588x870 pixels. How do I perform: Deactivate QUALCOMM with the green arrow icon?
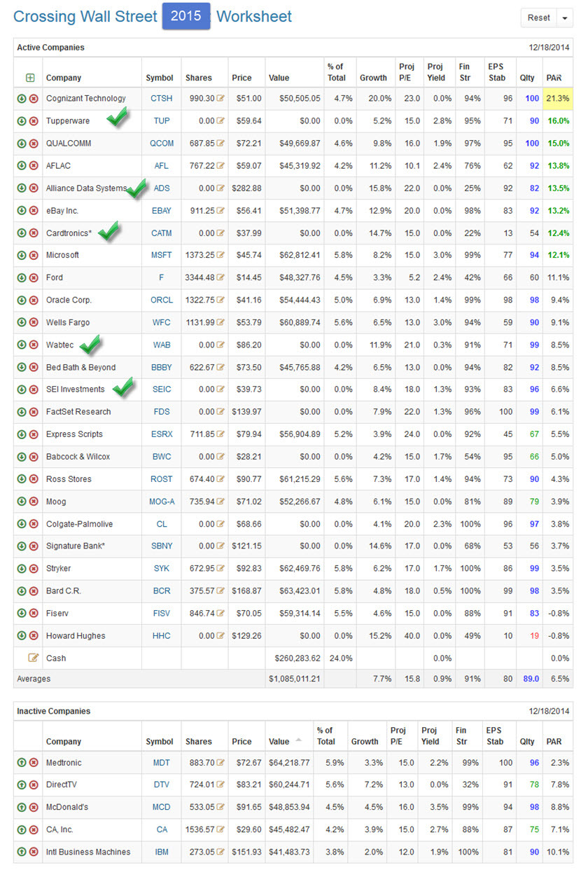coord(22,144)
